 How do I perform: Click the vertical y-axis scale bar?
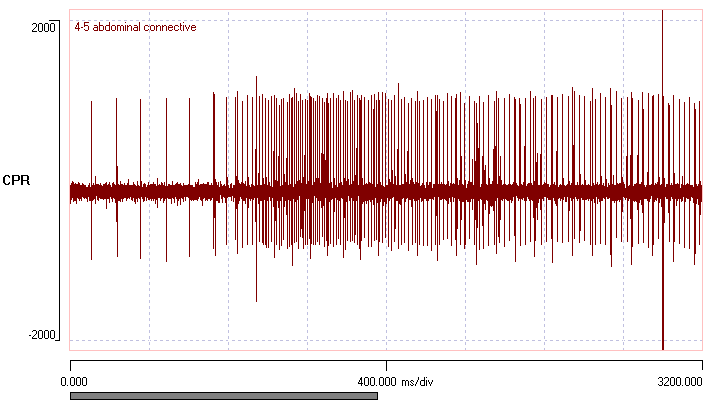click(61, 180)
